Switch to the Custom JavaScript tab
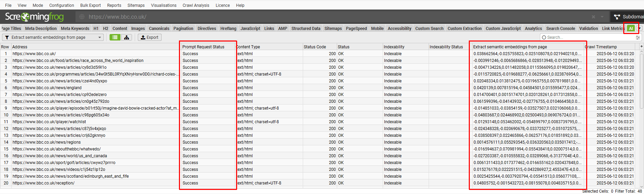Screen dimensions: 644x194 point(503,29)
